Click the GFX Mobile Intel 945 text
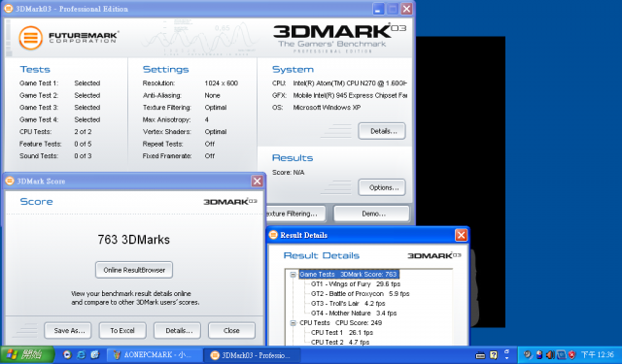Viewport: 622px width, 364px height. coord(350,95)
